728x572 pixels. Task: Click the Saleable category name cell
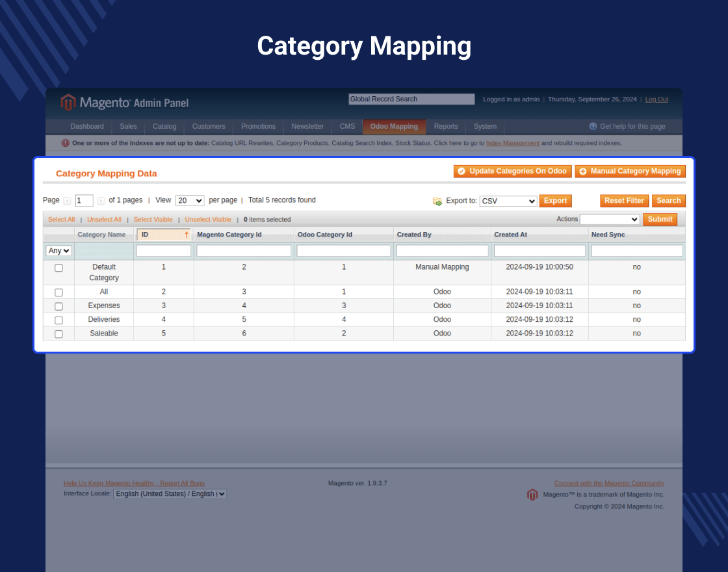(x=104, y=334)
